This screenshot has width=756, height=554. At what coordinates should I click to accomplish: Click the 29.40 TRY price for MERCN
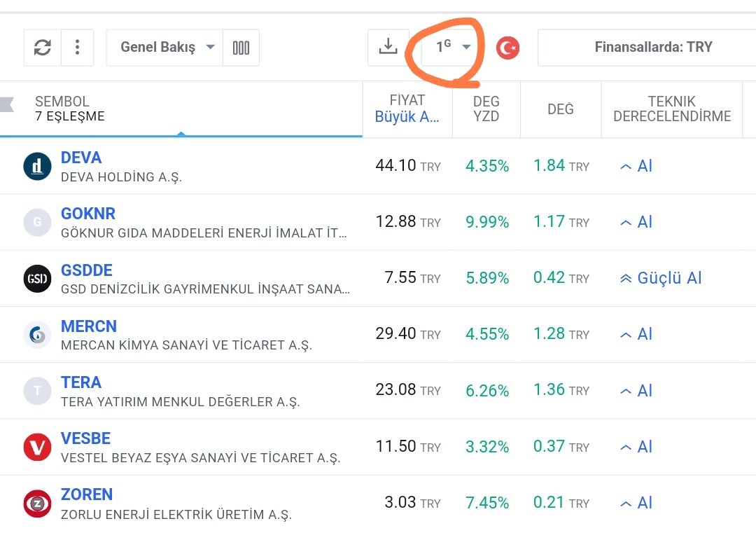408,333
